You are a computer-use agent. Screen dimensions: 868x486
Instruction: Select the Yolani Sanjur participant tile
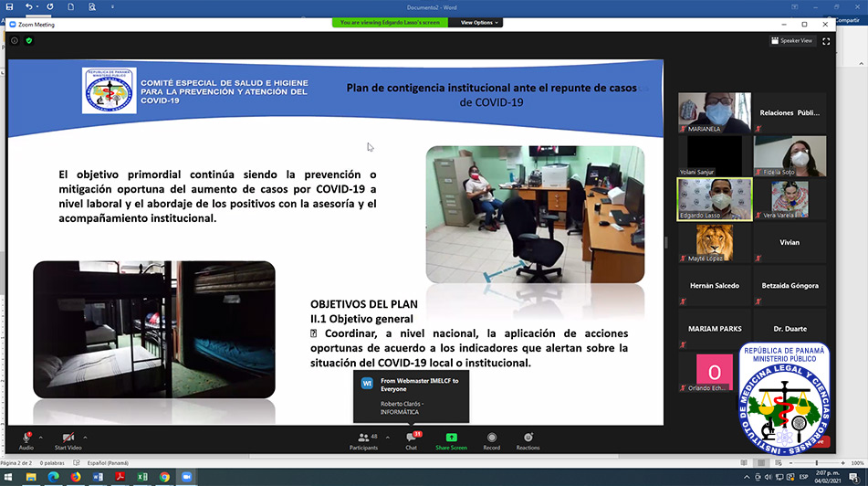(x=715, y=155)
